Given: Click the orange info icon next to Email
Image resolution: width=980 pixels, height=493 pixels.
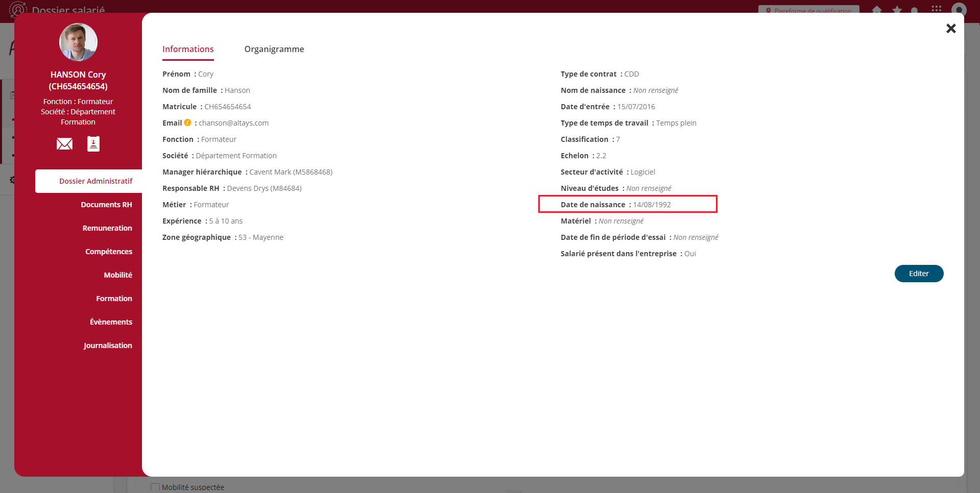Looking at the screenshot, I should pyautogui.click(x=187, y=122).
